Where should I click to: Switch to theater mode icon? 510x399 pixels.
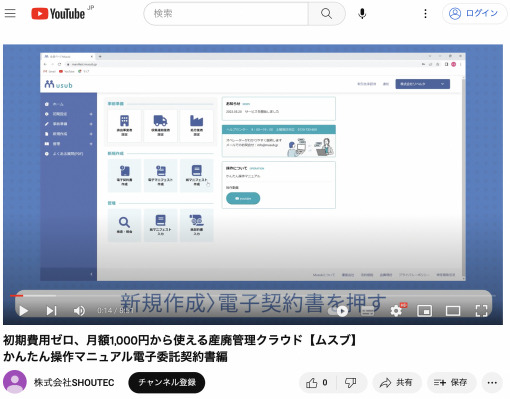453,311
